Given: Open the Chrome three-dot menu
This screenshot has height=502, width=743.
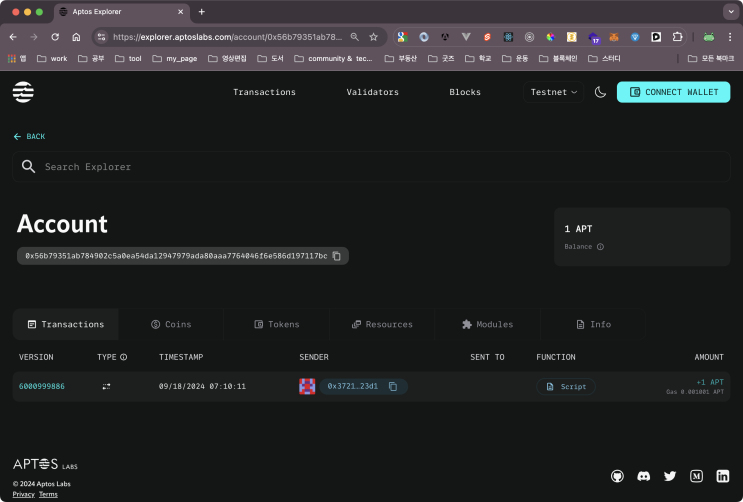Looking at the screenshot, I should click(x=730, y=37).
